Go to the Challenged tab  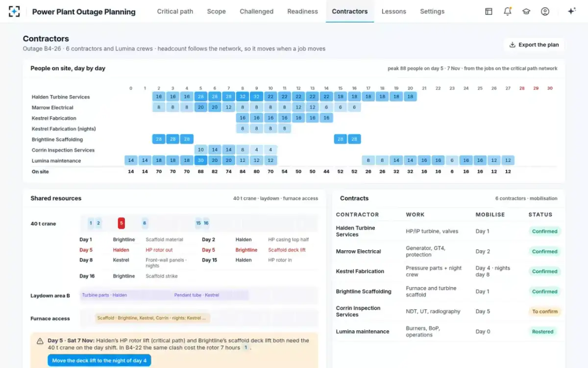click(256, 11)
